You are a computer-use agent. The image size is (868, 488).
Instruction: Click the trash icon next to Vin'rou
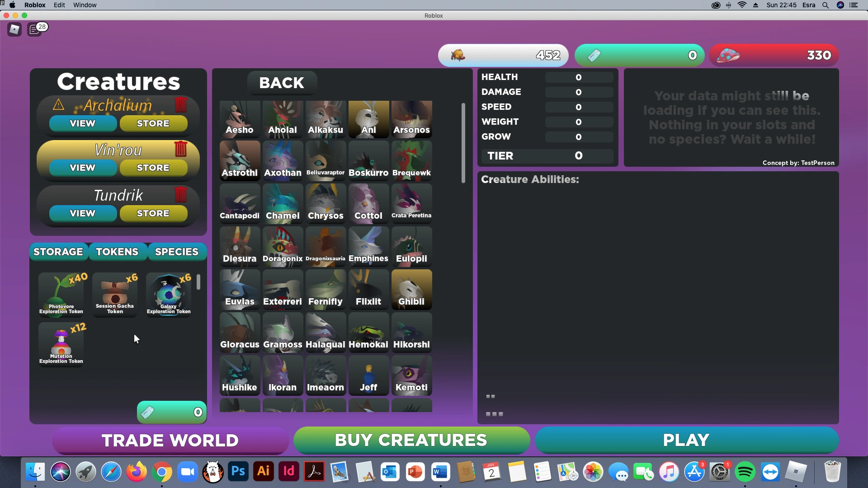pos(181,149)
